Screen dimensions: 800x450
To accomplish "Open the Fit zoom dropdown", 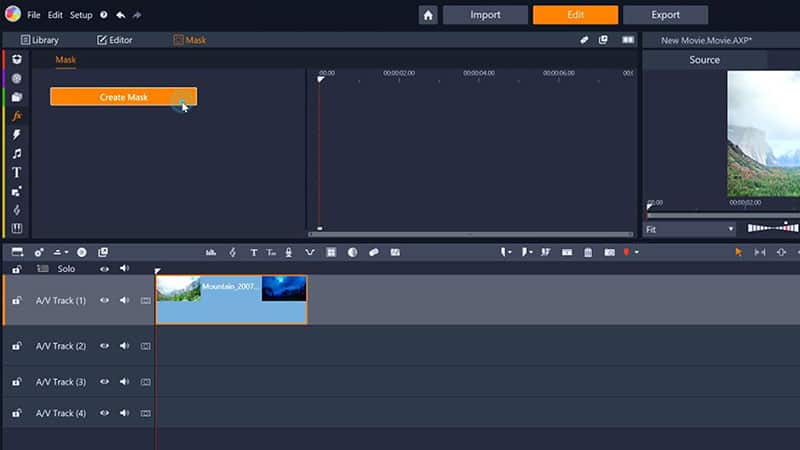I will pos(689,229).
